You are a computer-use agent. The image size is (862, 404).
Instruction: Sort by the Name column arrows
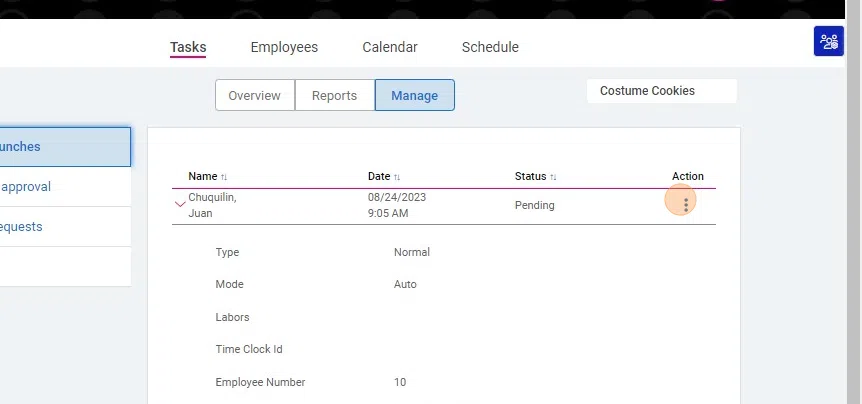[x=224, y=177]
